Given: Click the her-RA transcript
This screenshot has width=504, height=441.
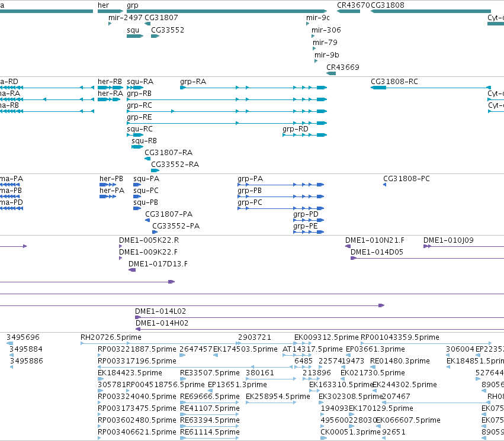Looking at the screenshot, I should 109,99.
